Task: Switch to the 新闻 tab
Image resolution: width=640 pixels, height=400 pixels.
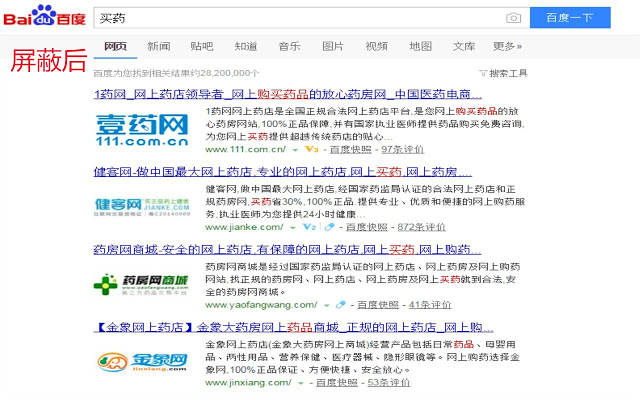Action: click(x=158, y=46)
